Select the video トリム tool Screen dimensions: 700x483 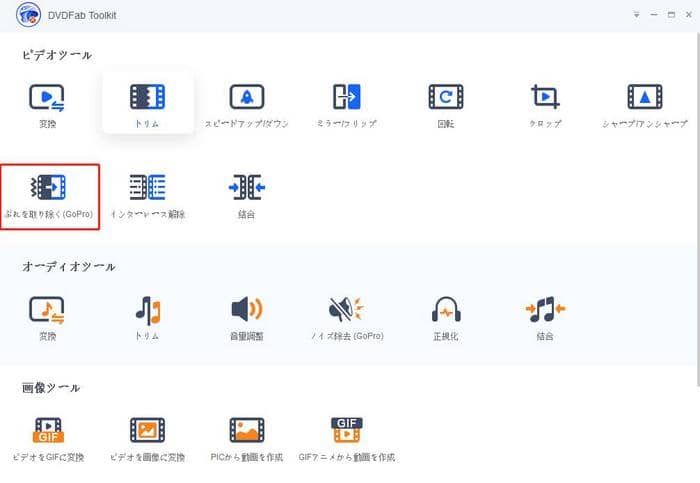[147, 98]
